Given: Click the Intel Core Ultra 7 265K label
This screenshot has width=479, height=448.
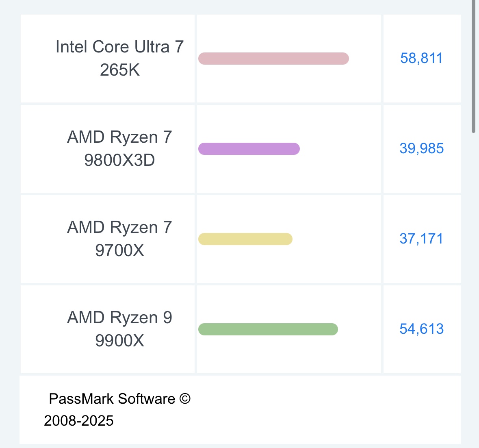Looking at the screenshot, I should [x=119, y=58].
